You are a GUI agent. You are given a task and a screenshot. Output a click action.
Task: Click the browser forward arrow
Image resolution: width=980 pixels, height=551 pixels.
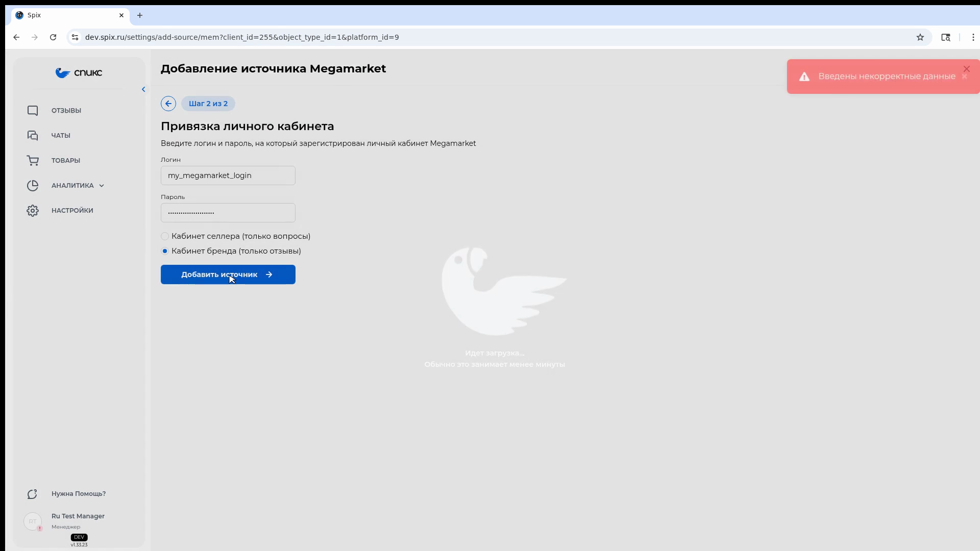[35, 37]
